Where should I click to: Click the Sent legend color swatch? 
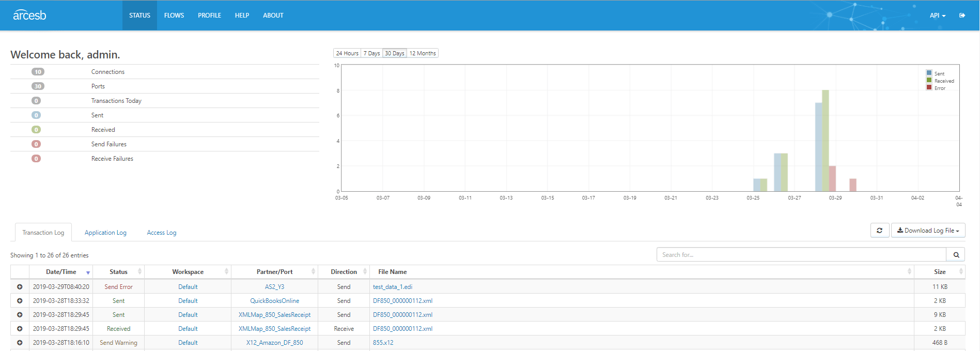coord(929,73)
